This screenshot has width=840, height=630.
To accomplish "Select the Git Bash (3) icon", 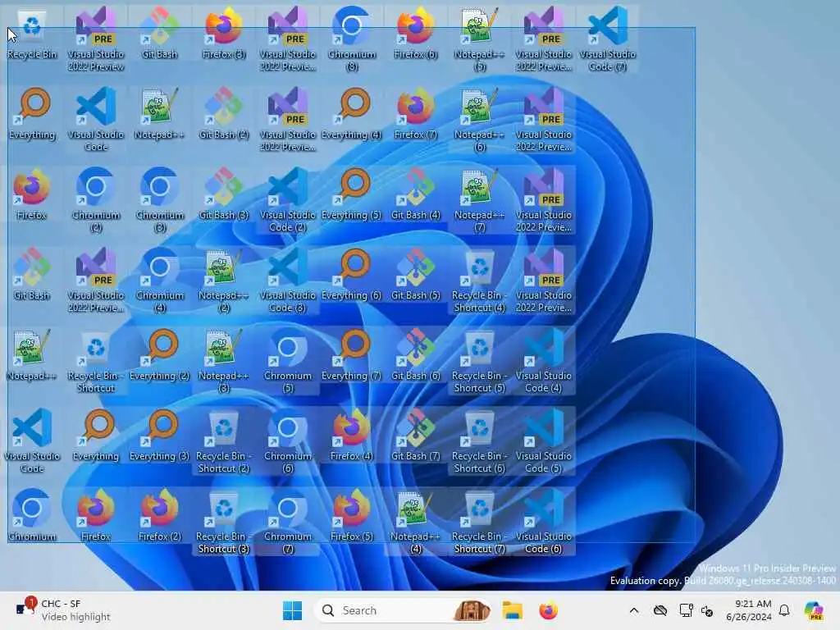I will click(x=224, y=194).
